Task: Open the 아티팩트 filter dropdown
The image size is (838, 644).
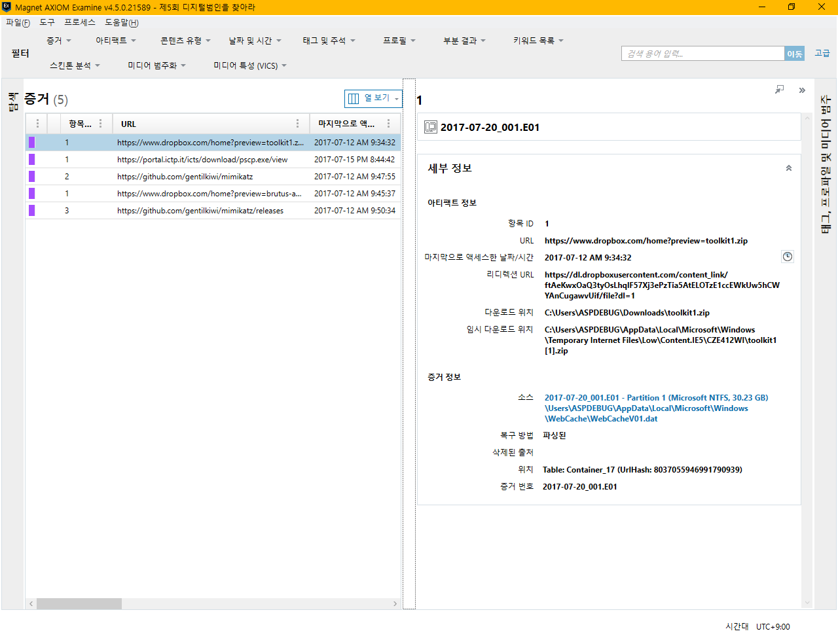Action: [116, 41]
